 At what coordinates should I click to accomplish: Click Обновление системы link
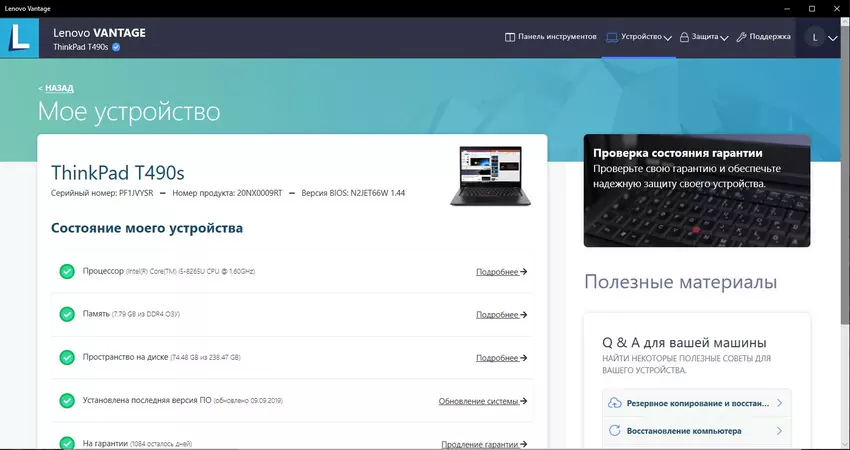click(482, 401)
